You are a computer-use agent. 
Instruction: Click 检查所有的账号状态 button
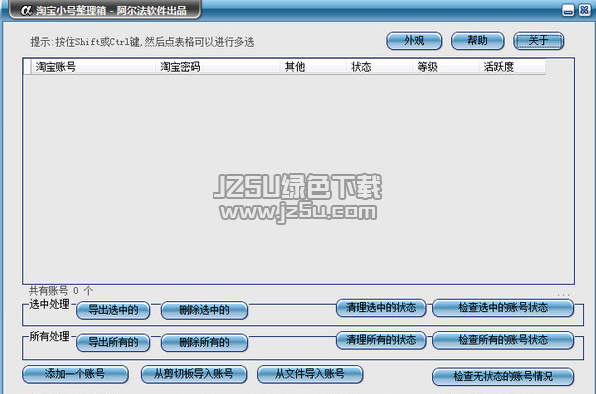[x=503, y=340]
